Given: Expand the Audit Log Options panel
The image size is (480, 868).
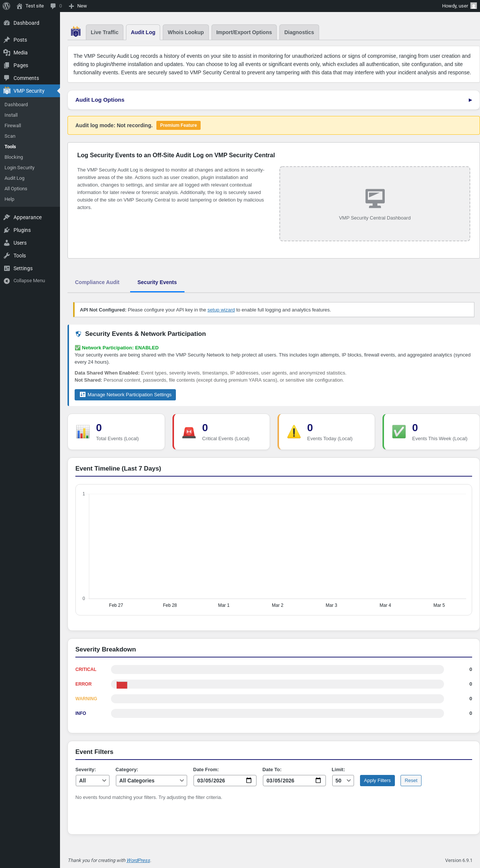Looking at the screenshot, I should click(273, 100).
